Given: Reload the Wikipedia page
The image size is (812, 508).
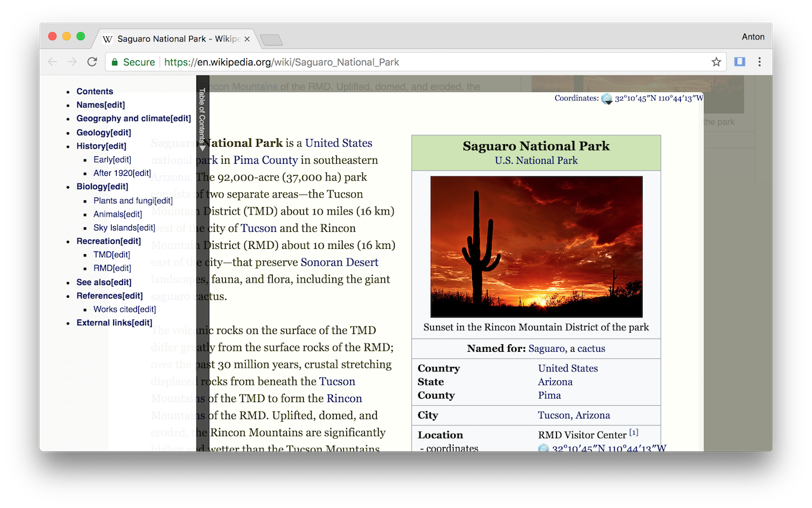Looking at the screenshot, I should (91, 62).
